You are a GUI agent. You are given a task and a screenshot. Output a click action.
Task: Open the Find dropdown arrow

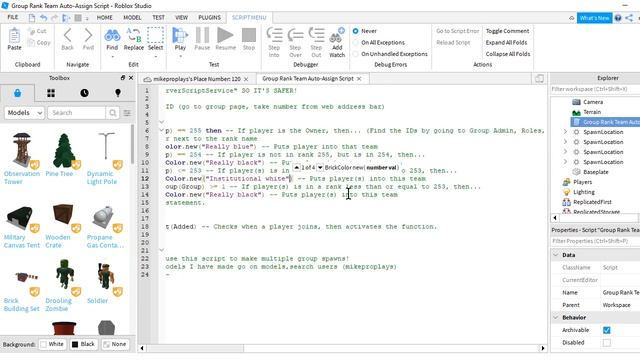tap(112, 57)
